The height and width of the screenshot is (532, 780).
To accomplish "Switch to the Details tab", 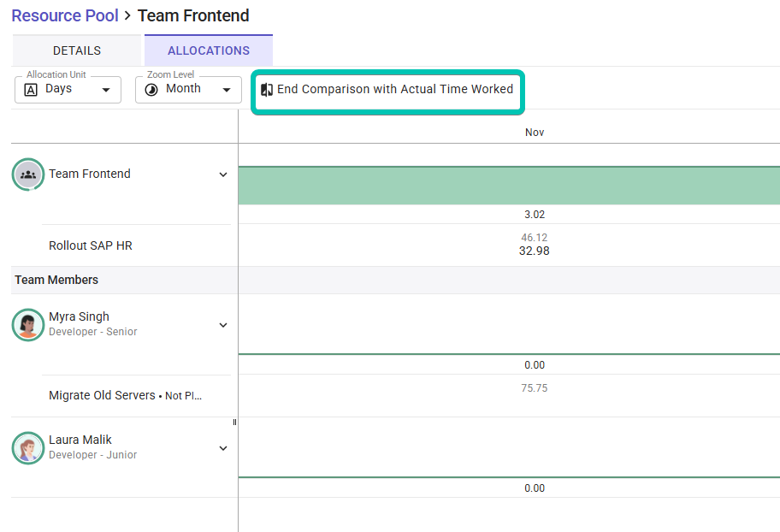I will pyautogui.click(x=77, y=50).
